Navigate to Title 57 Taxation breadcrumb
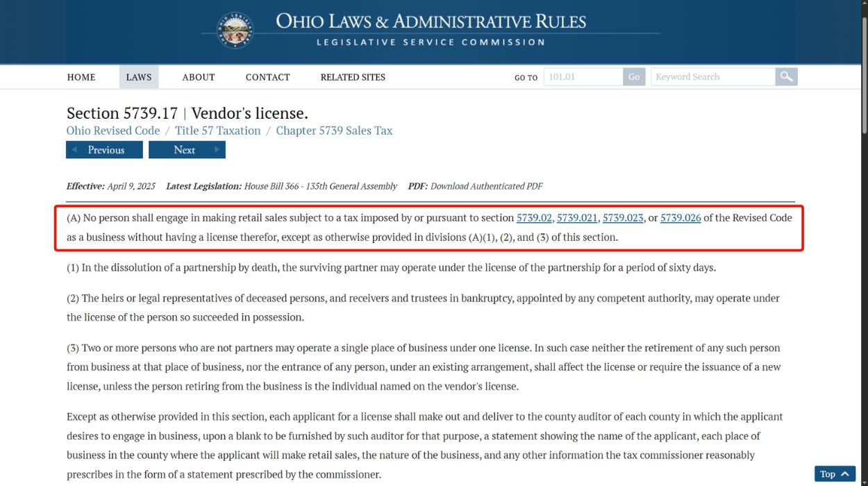 (x=218, y=131)
